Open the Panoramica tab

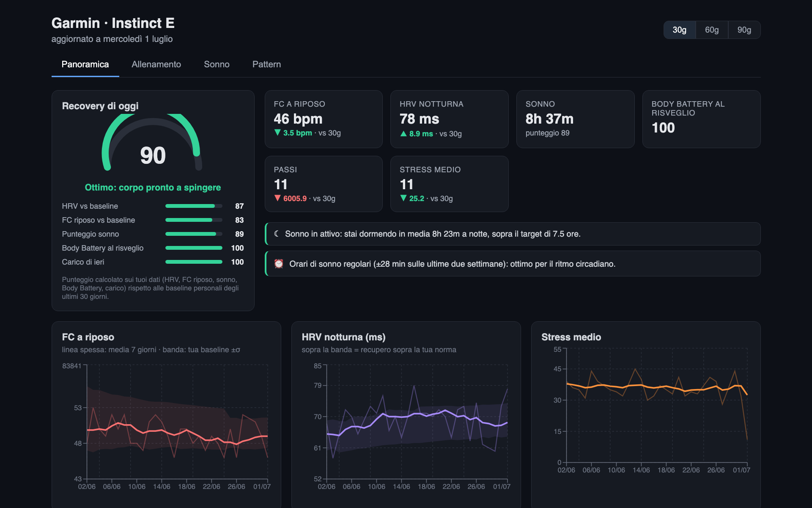coord(85,64)
